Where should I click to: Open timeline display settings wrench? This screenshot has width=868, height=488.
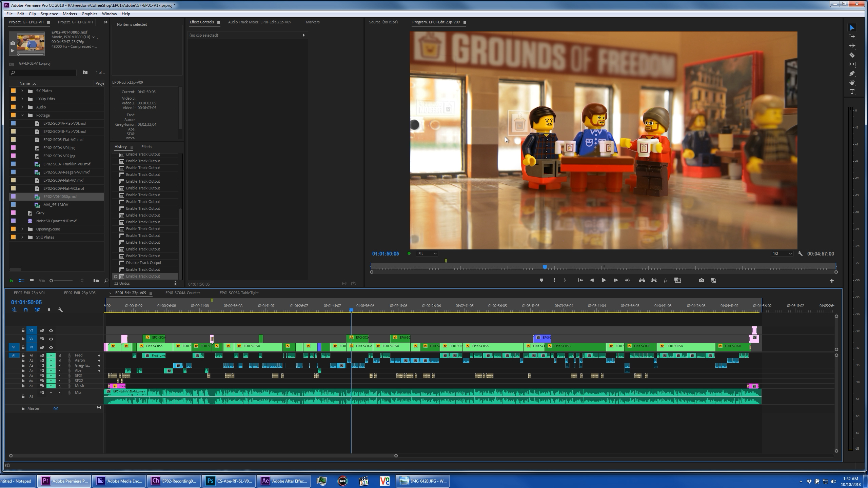coord(60,310)
